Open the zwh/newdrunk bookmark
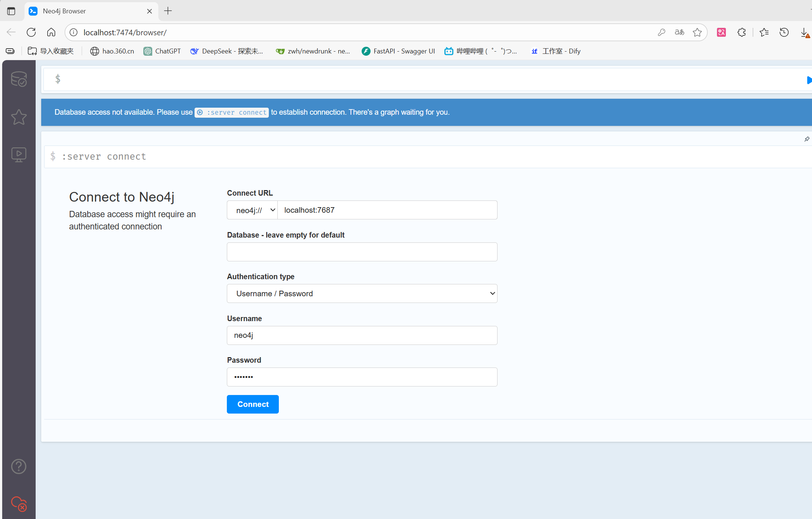Viewport: 812px width, 519px height. click(x=313, y=51)
